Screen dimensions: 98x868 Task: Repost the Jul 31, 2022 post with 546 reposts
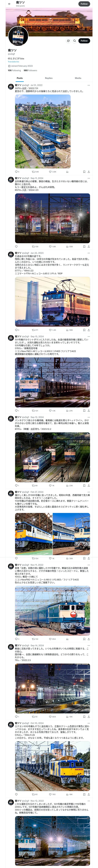[35, 172]
